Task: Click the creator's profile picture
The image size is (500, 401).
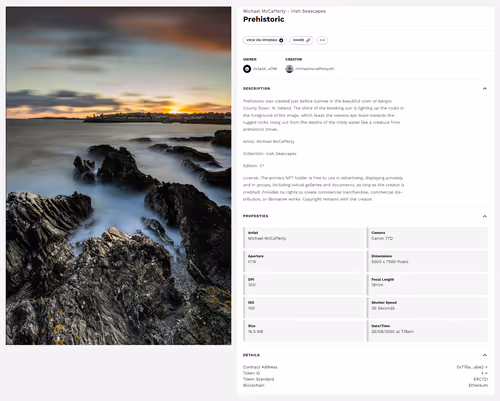Action: (x=289, y=69)
